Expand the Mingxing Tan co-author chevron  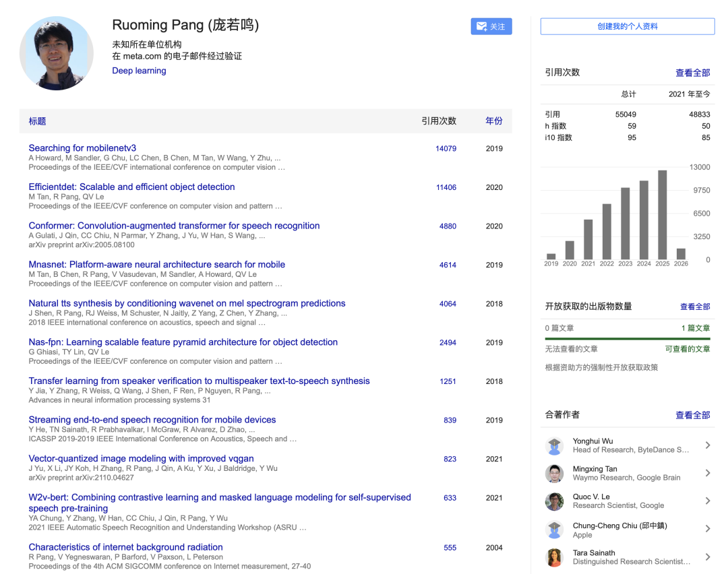[x=708, y=474]
